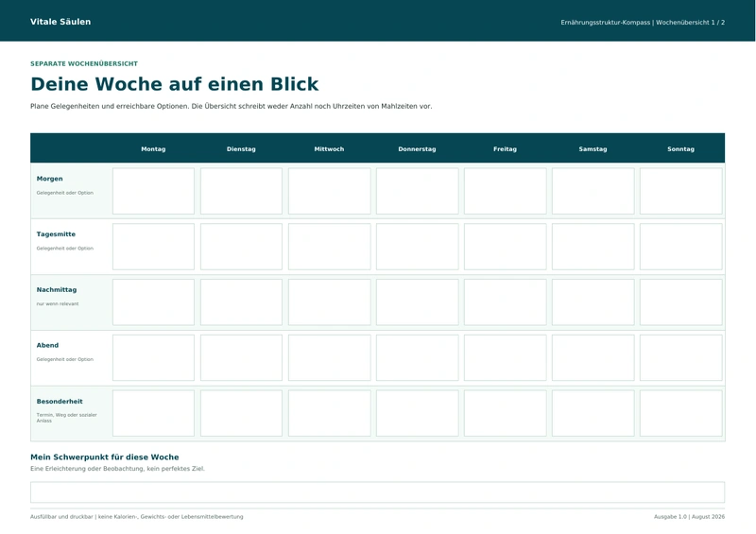The height and width of the screenshot is (534, 756).
Task: Select the Tagesmitte field for Sonntag
Action: click(680, 247)
